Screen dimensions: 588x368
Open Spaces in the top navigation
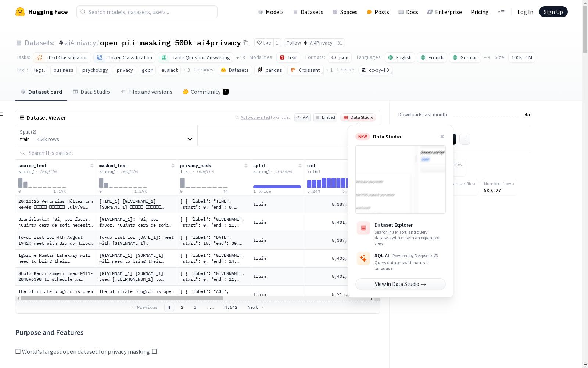(345, 12)
